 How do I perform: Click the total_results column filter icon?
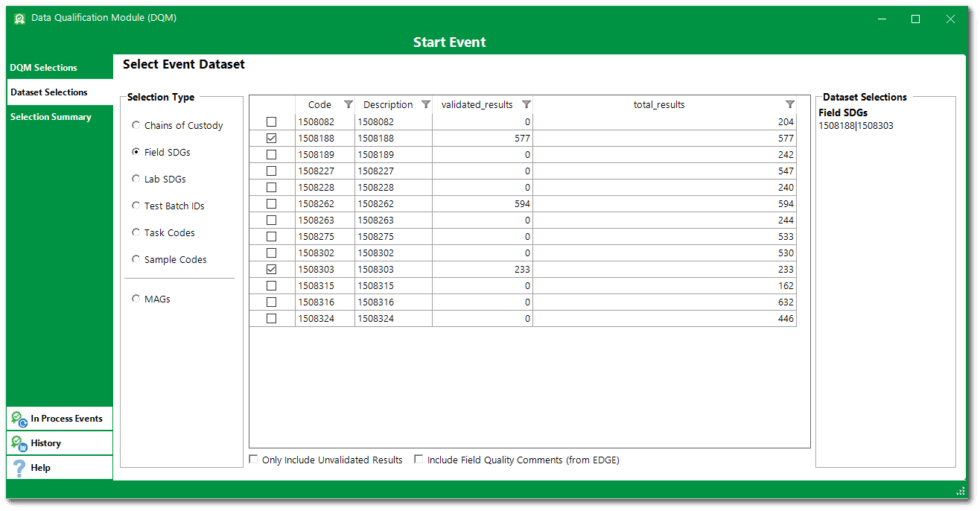[789, 104]
